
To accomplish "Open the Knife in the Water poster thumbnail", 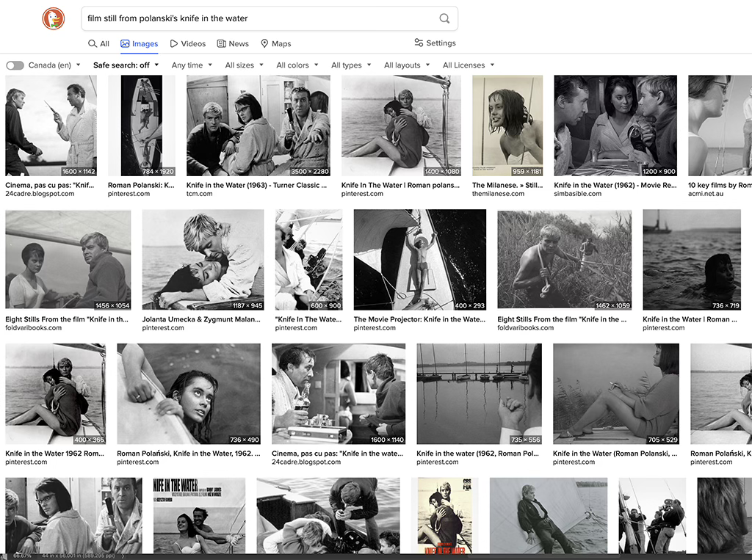I will pyautogui.click(x=200, y=515).
